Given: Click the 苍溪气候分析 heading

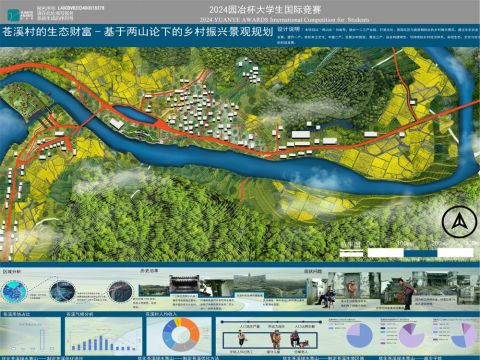Looking at the screenshot, I should coord(80,314).
